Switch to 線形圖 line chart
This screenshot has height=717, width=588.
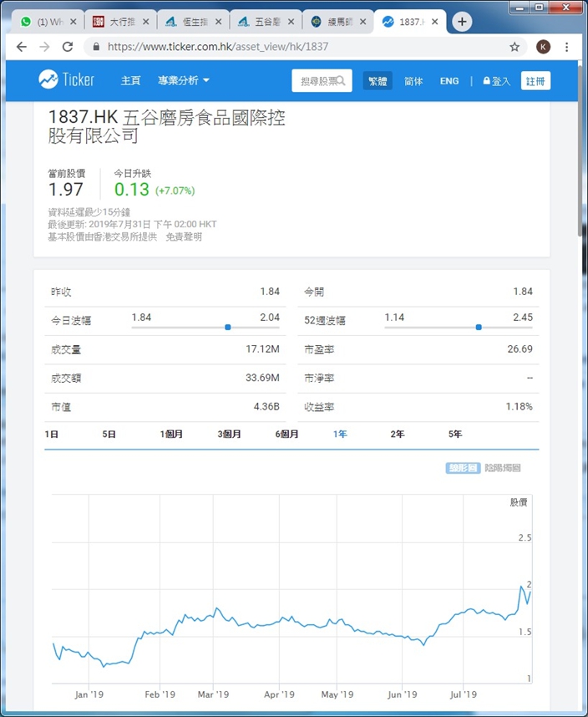pos(463,468)
